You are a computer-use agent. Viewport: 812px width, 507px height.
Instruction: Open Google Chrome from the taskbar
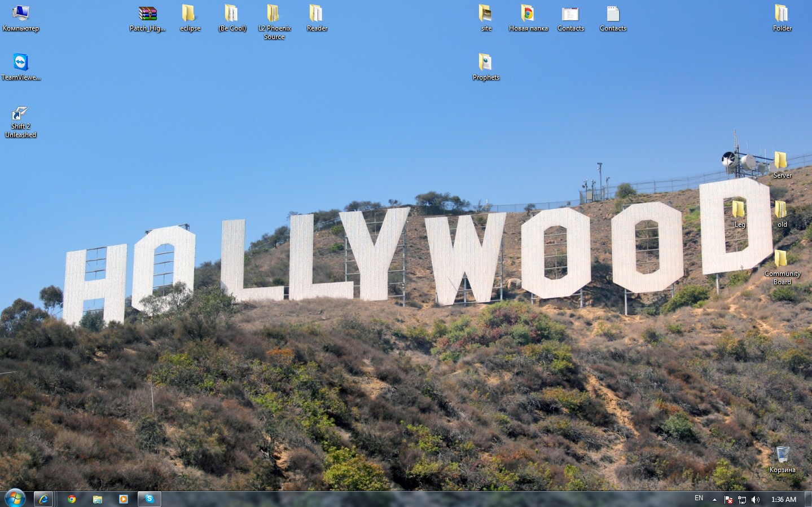tap(72, 499)
